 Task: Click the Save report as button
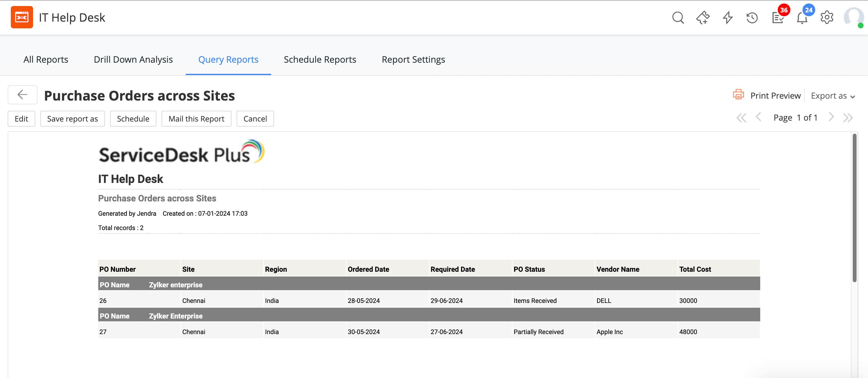(x=72, y=119)
